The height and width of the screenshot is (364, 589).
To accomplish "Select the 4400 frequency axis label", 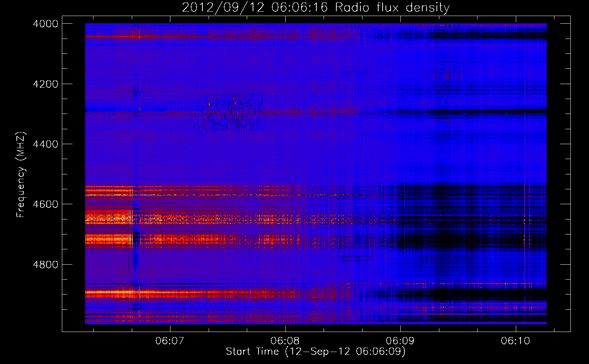I will coord(46,144).
